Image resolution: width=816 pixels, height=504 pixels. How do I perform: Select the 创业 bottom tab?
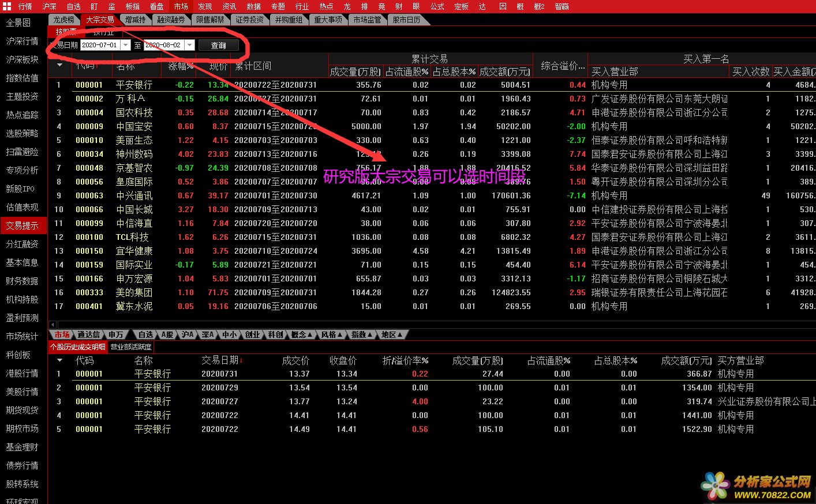tap(252, 334)
